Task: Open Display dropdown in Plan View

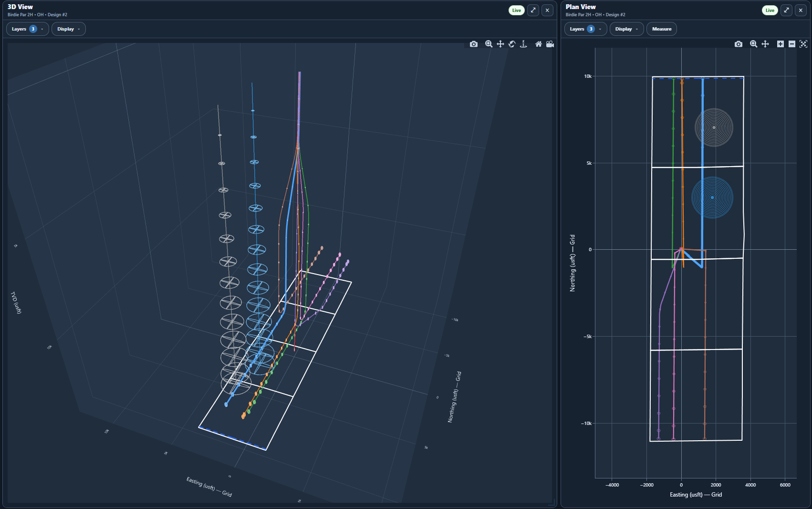Action: click(x=626, y=29)
